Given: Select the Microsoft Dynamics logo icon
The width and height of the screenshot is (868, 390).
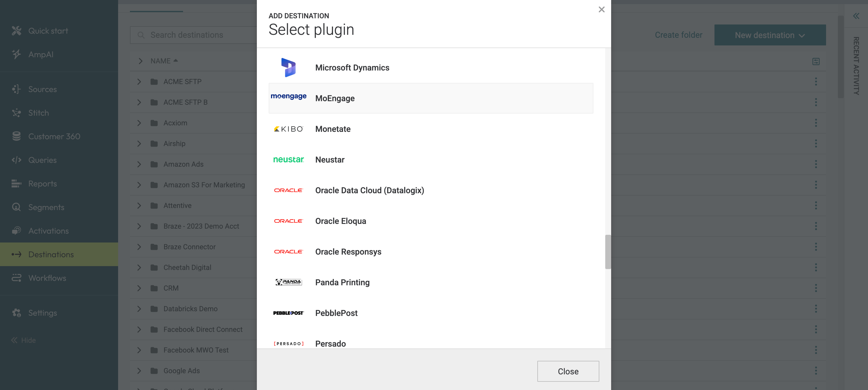Looking at the screenshot, I should point(288,67).
